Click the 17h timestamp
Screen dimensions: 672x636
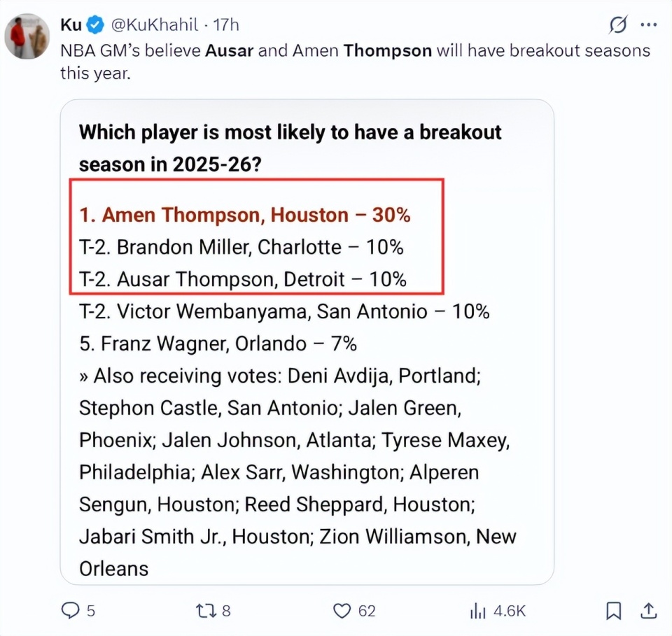click(x=226, y=25)
